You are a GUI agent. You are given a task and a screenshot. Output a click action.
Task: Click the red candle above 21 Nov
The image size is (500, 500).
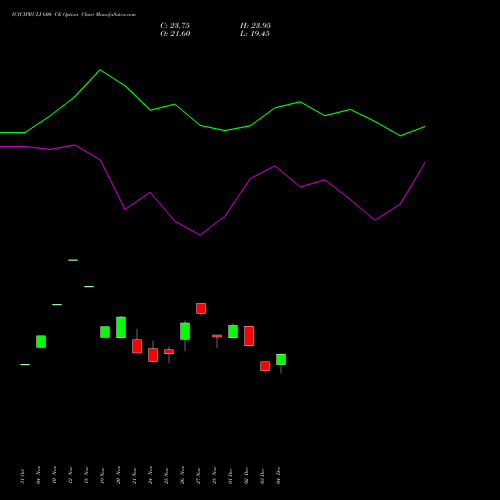pos(137,346)
